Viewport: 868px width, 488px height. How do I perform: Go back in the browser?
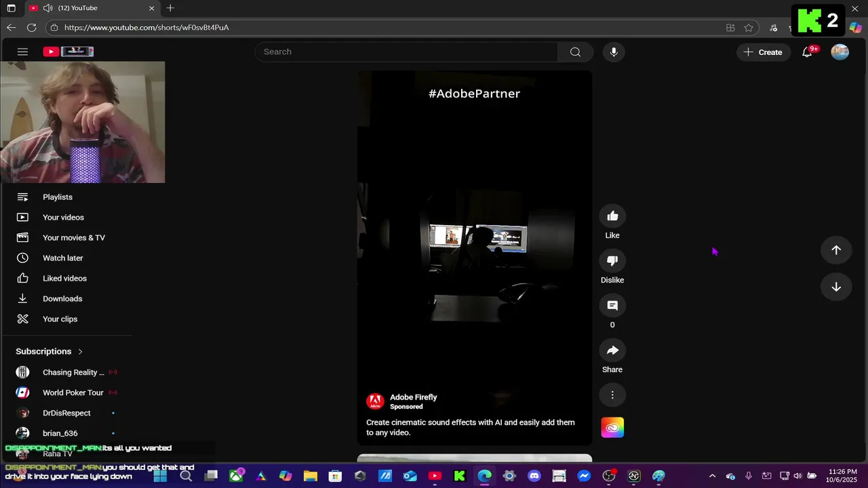pyautogui.click(x=11, y=28)
